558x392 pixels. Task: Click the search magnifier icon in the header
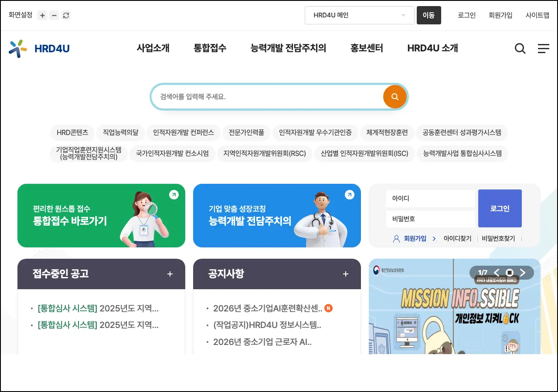520,48
